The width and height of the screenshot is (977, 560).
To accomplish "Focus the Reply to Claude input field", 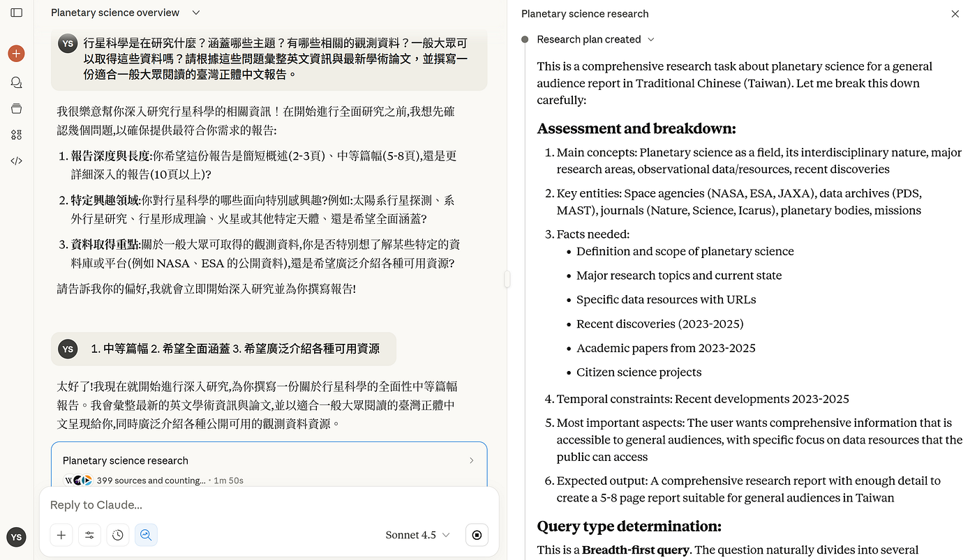I will 269,505.
